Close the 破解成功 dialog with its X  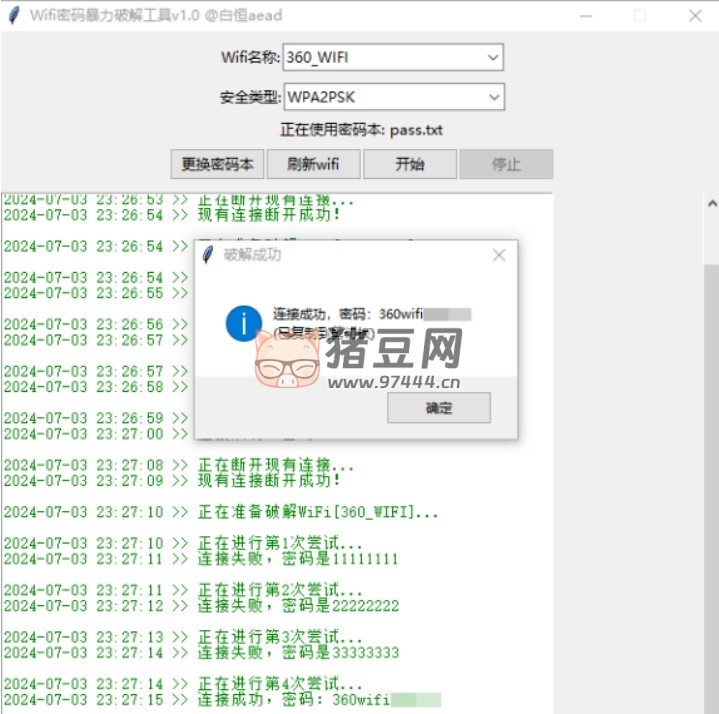coord(499,255)
